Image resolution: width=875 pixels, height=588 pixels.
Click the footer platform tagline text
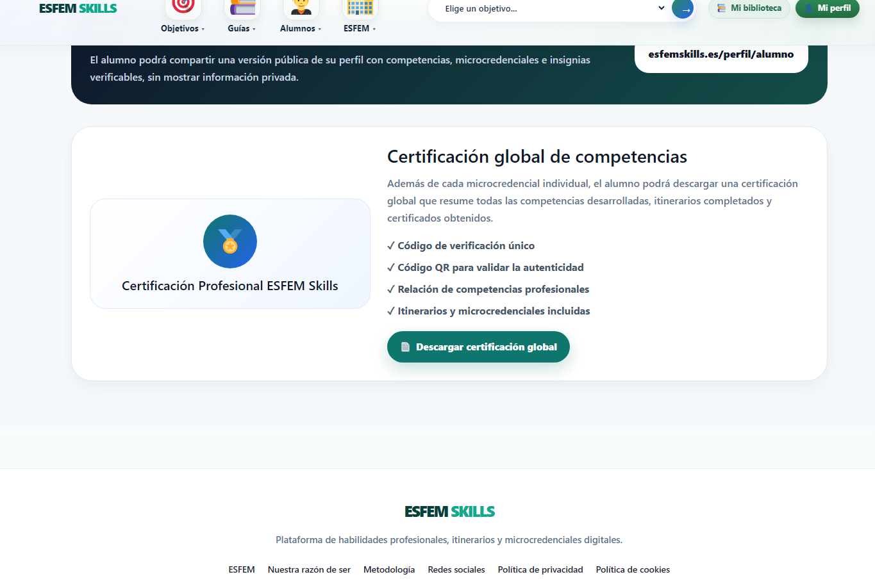pos(449,540)
